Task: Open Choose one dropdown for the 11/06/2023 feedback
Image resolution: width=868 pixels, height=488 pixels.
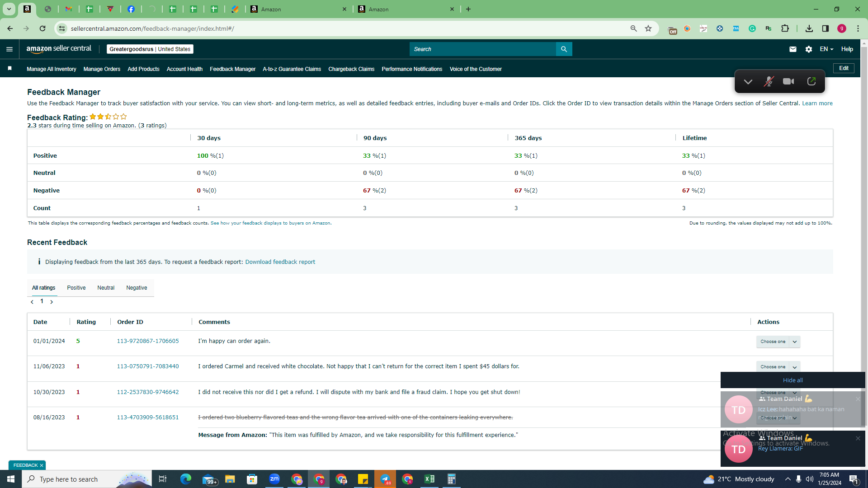Action: 778,367
